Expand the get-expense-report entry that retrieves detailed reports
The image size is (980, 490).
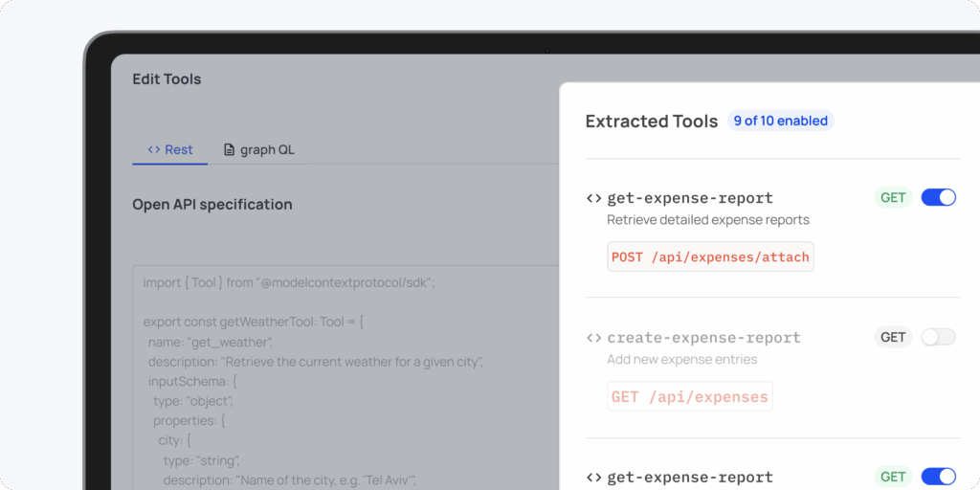tap(690, 198)
